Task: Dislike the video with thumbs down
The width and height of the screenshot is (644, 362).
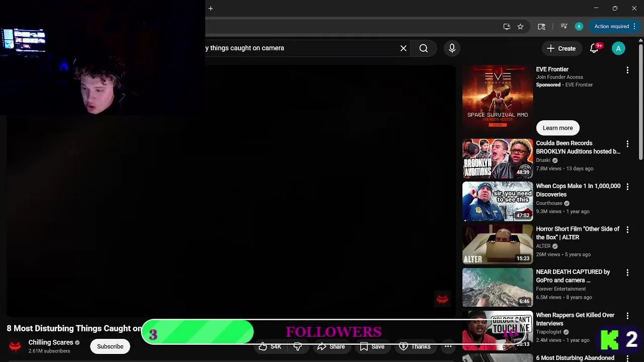Action: (298, 346)
